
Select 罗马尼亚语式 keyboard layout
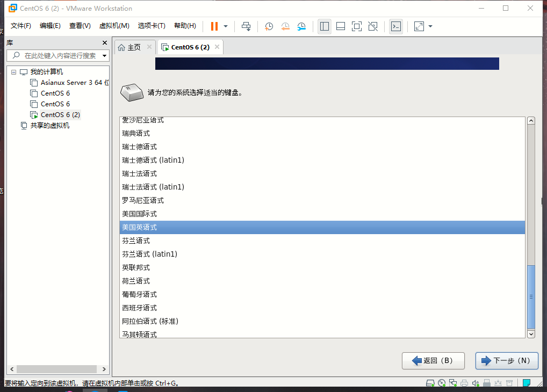click(322, 200)
